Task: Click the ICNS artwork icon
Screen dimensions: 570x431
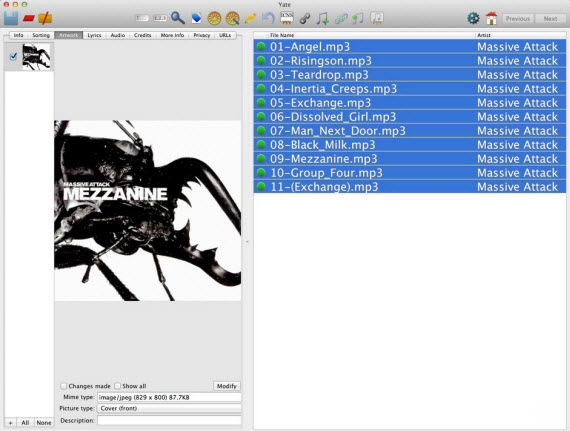Action: point(287,18)
